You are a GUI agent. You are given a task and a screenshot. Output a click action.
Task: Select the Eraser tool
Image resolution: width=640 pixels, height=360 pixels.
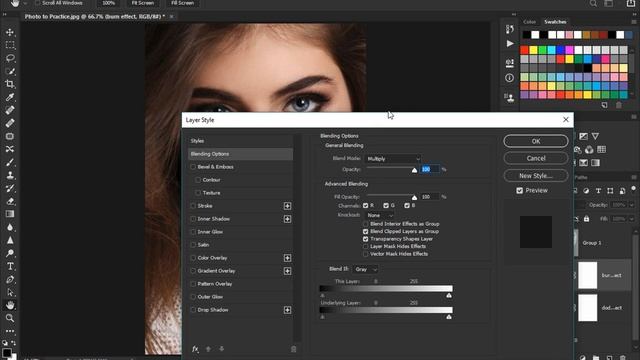(10, 201)
